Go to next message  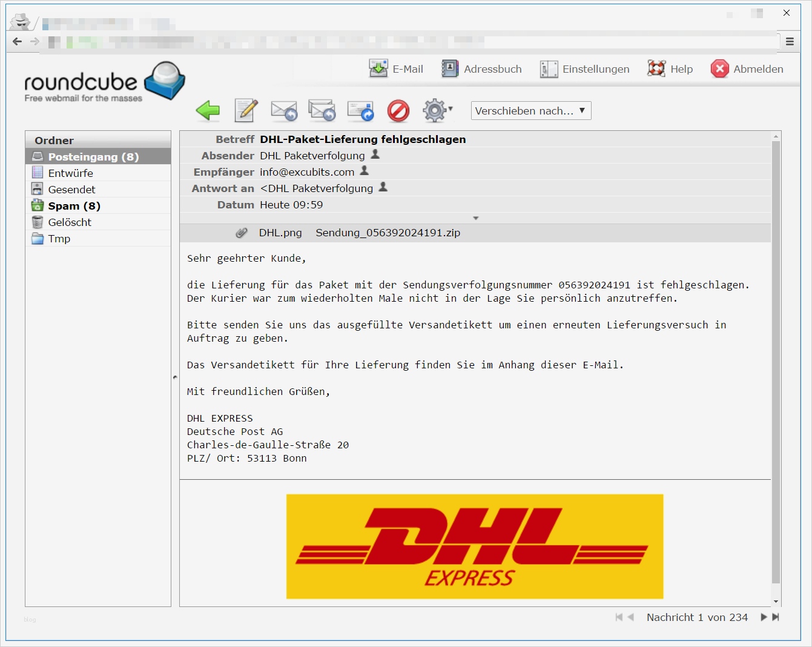pyautogui.click(x=764, y=617)
